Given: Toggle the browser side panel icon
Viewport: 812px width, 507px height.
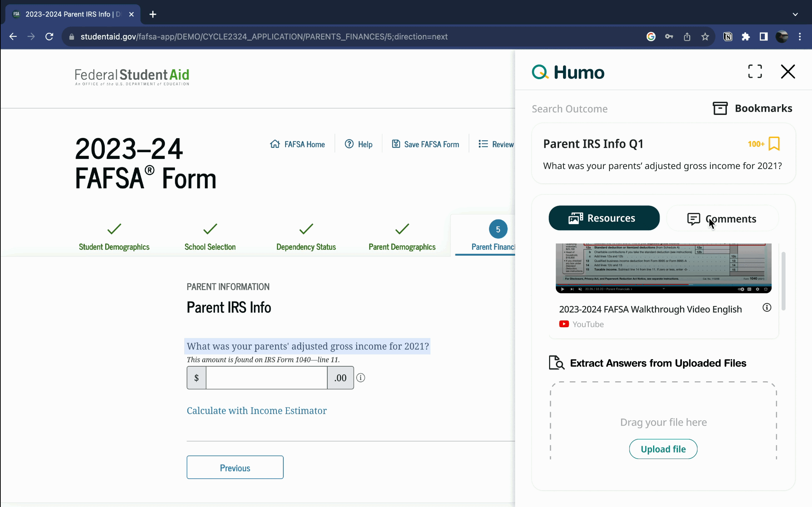Looking at the screenshot, I should 764,37.
